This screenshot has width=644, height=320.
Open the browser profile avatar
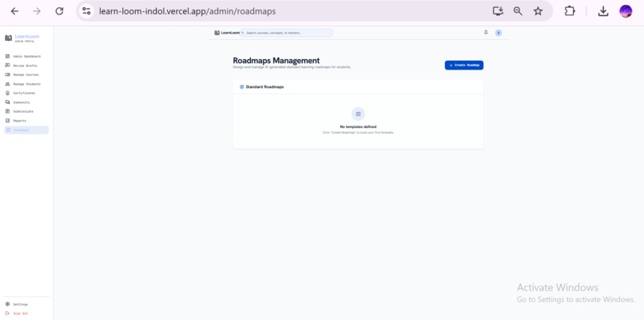coord(626,11)
